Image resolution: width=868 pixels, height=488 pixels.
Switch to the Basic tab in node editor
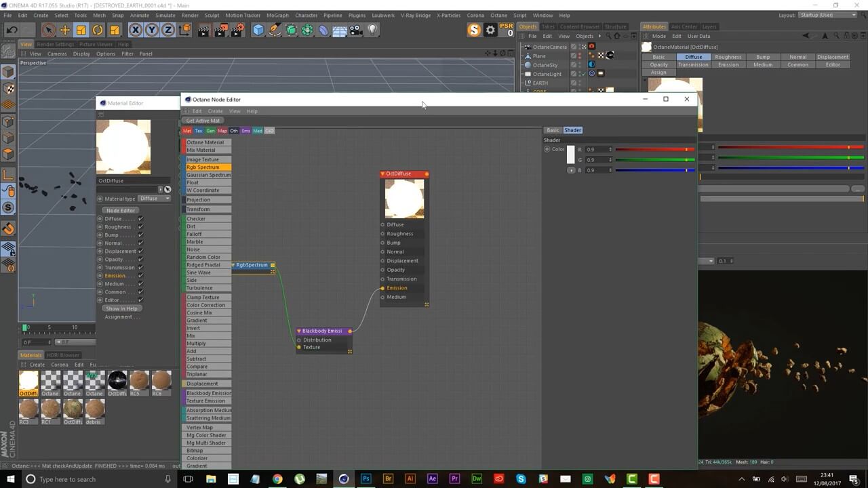point(553,130)
